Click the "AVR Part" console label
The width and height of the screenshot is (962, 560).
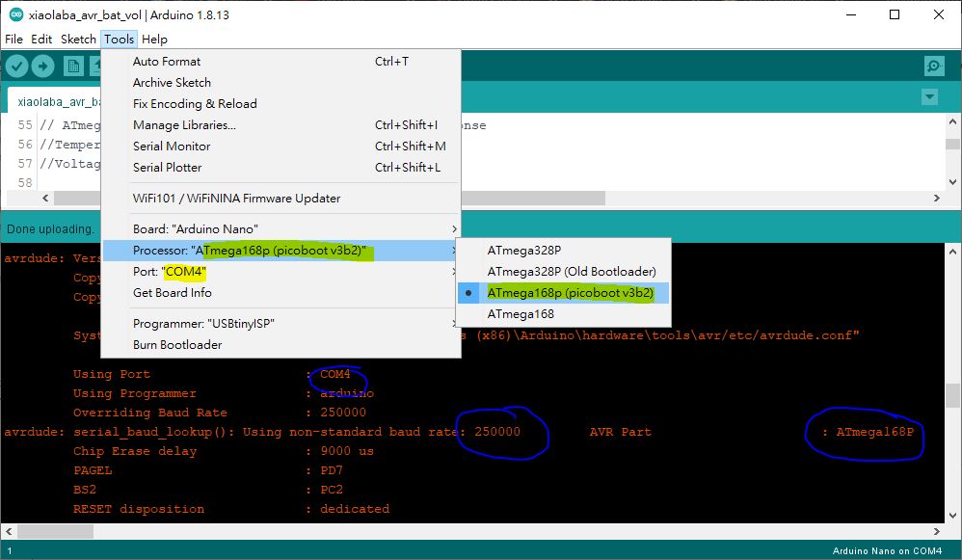tap(620, 432)
